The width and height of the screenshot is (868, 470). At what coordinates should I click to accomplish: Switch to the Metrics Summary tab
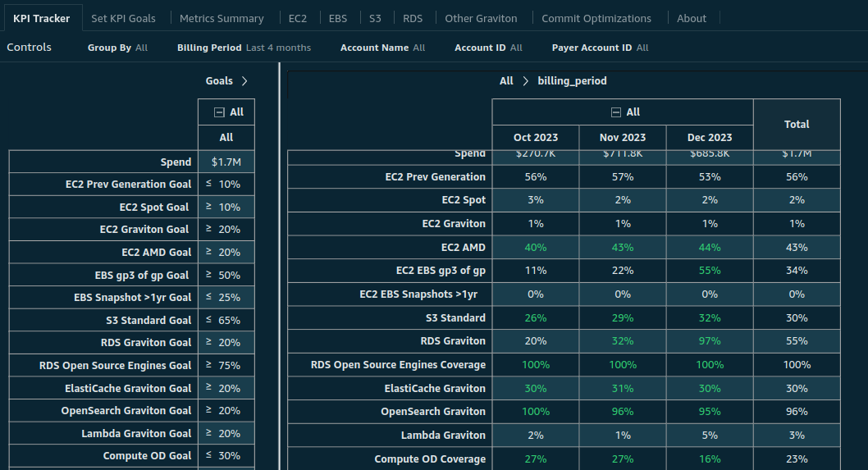(x=222, y=18)
